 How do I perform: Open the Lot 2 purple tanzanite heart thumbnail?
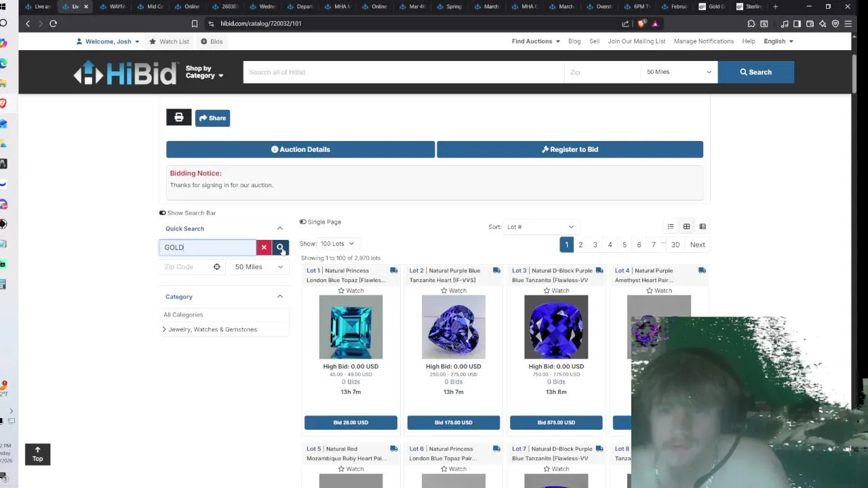pos(454,327)
